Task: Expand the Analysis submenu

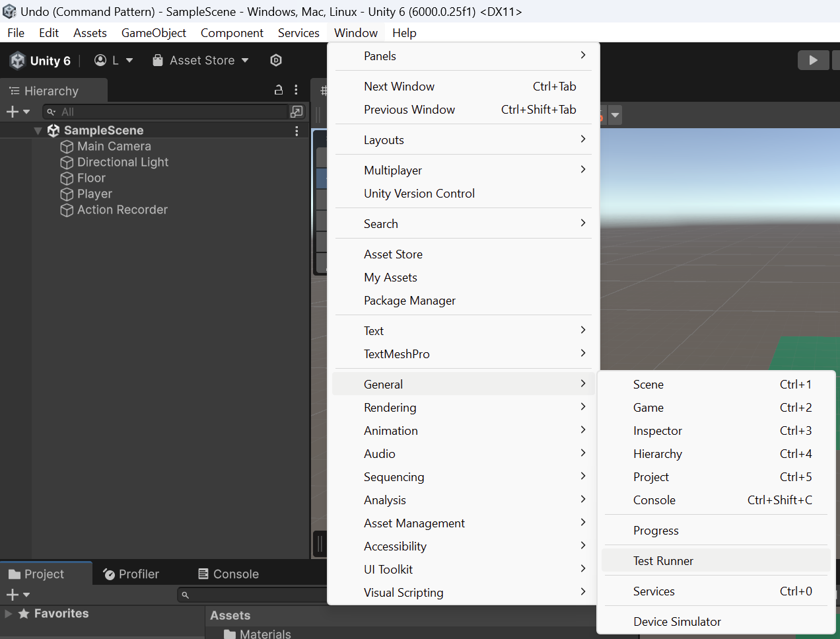Action: click(x=464, y=500)
